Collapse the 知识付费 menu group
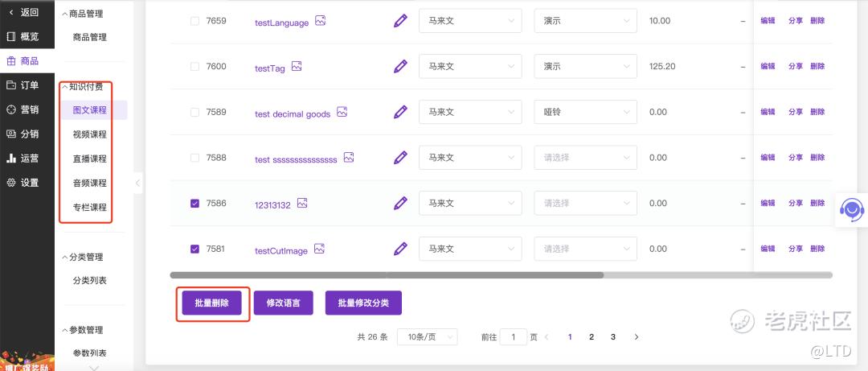This screenshot has height=371, width=868. 83,86
